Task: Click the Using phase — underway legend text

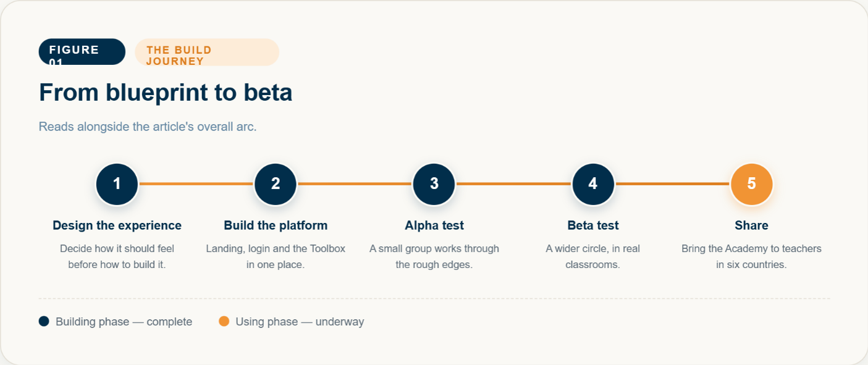Action: click(x=300, y=322)
